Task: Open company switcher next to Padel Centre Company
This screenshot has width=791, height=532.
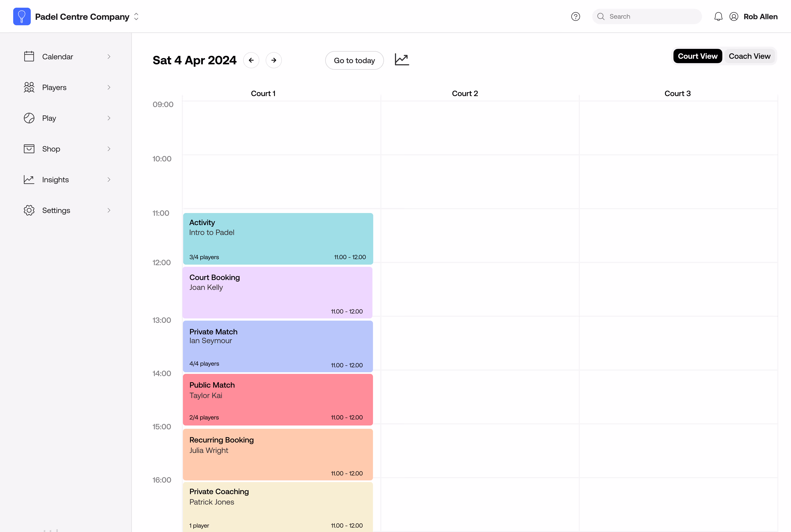Action: tap(136, 17)
